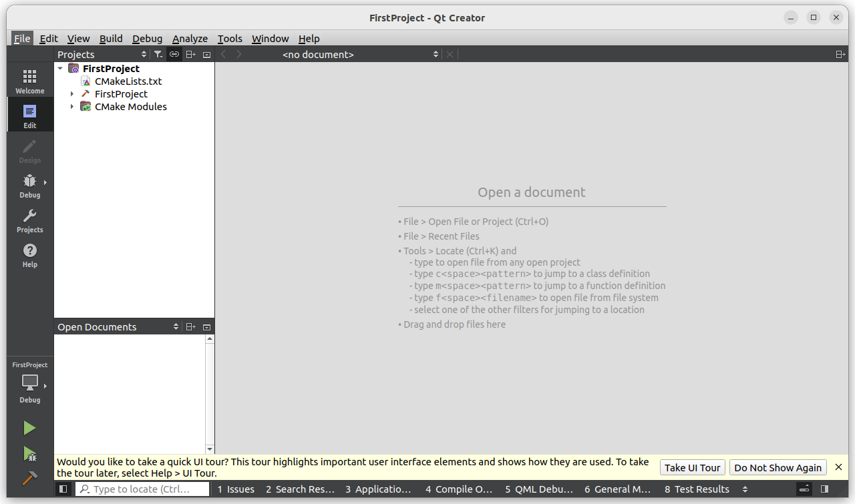The height and width of the screenshot is (504, 855).
Task: Start debugging with the Run-with-bug icon
Action: (29, 454)
